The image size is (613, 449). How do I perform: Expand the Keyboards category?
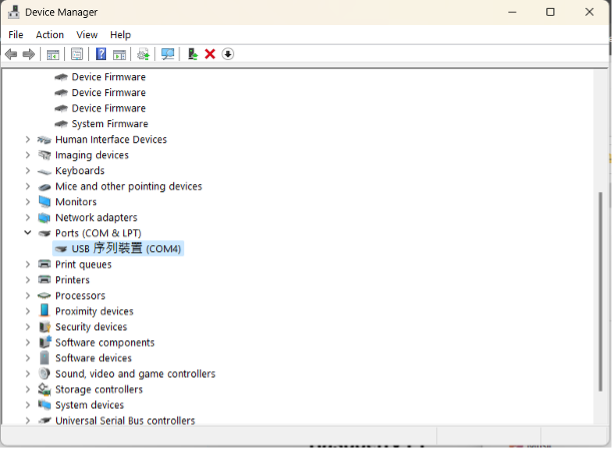(x=28, y=171)
